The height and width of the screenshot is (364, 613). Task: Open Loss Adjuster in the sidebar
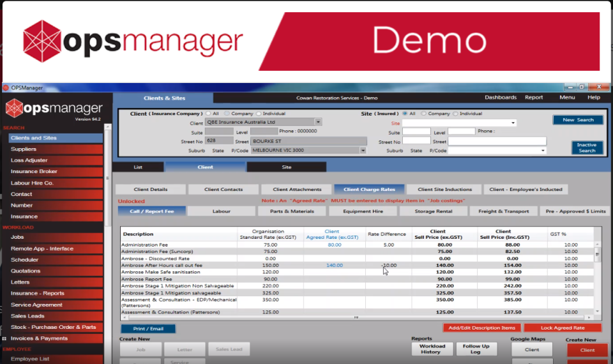click(x=56, y=160)
